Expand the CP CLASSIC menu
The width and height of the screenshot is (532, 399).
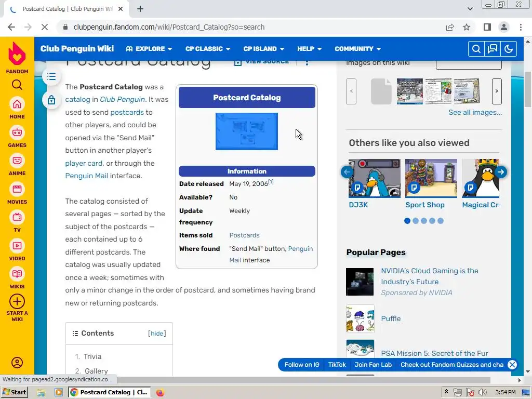coord(208,49)
